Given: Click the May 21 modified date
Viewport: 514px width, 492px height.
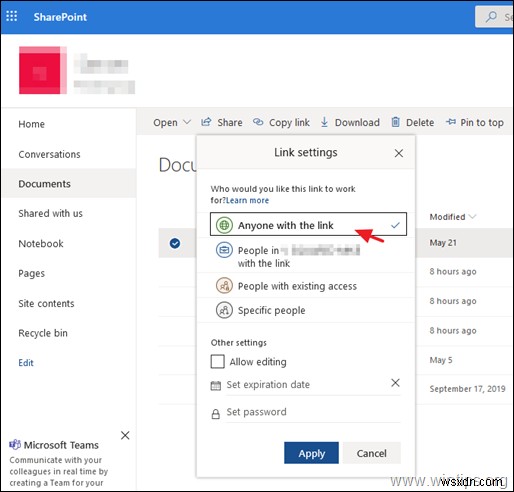Looking at the screenshot, I should coord(443,243).
